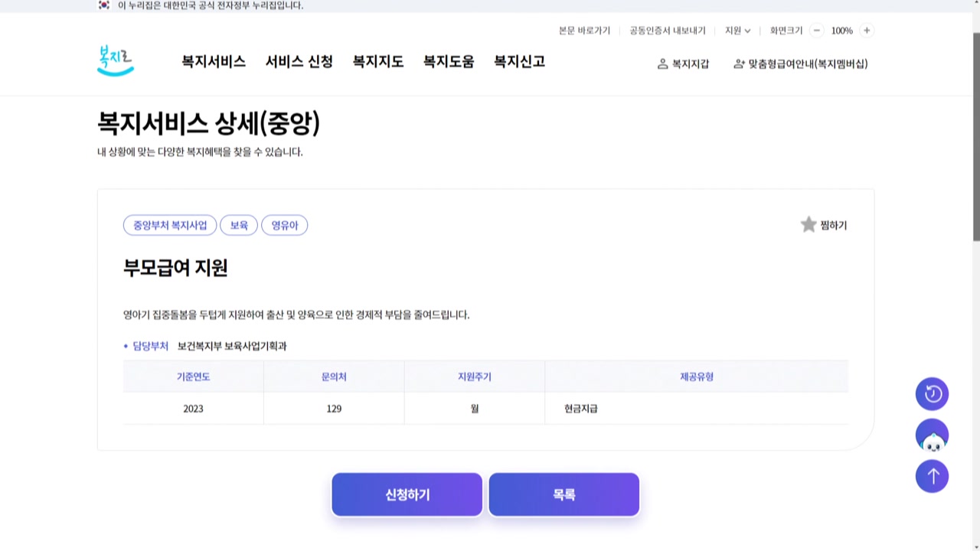This screenshot has width=980, height=551.
Task: Open 맞춤형급여안내(복지멤버십) link
Action: tap(801, 64)
